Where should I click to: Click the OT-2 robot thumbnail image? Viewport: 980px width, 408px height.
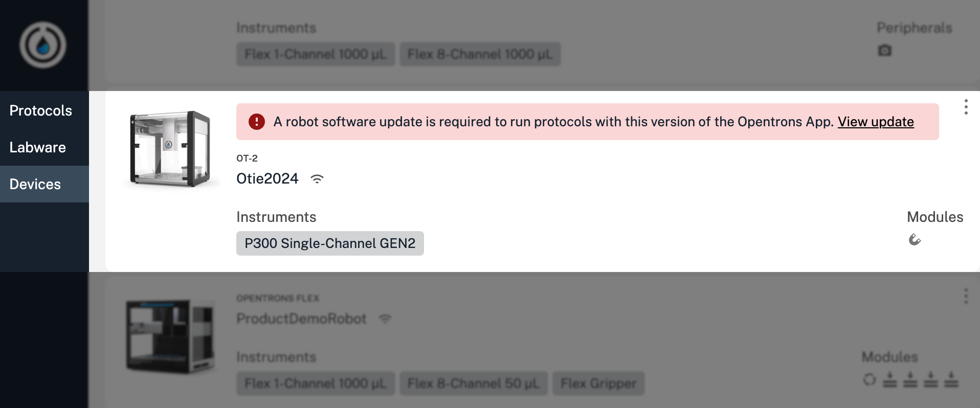click(x=171, y=148)
